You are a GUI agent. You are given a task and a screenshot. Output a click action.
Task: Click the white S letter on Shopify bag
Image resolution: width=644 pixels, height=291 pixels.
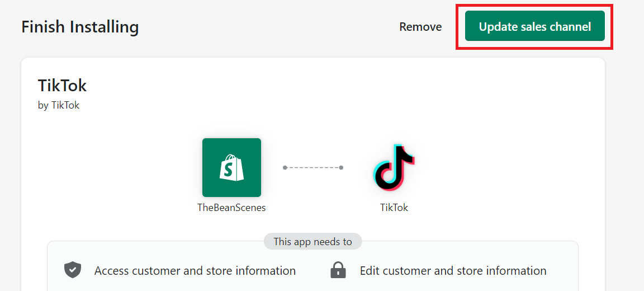tap(231, 169)
